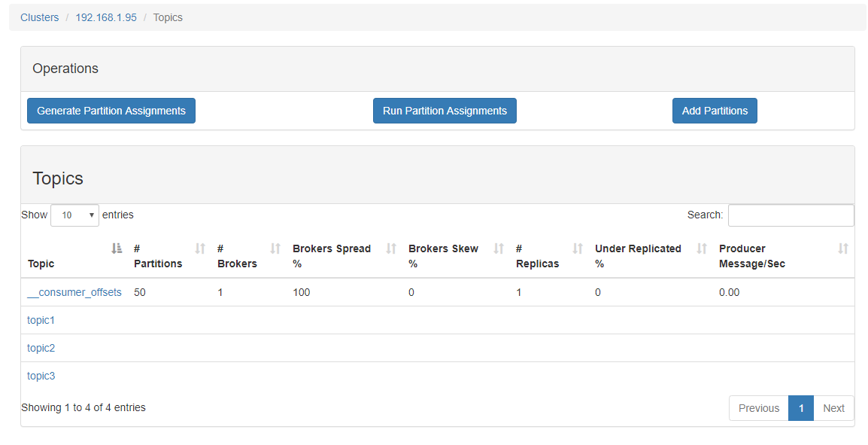Open the __consumer_offsets topic link
The width and height of the screenshot is (868, 445).
(x=74, y=292)
